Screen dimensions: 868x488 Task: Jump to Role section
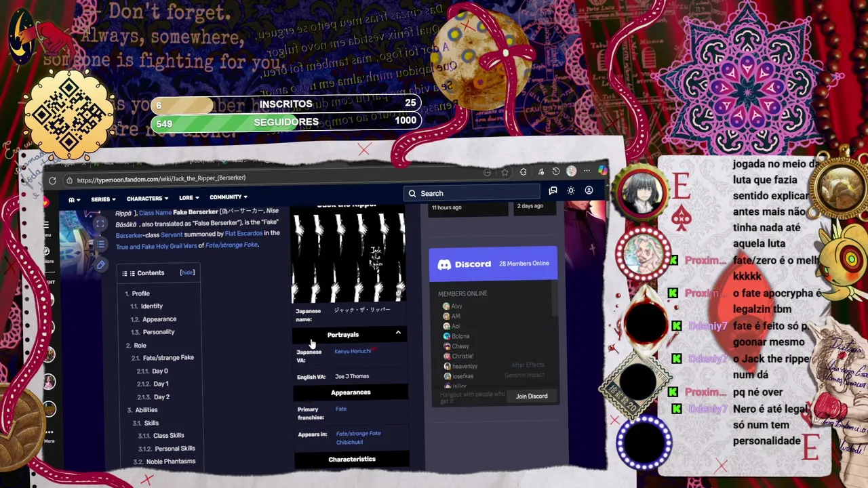click(x=140, y=346)
